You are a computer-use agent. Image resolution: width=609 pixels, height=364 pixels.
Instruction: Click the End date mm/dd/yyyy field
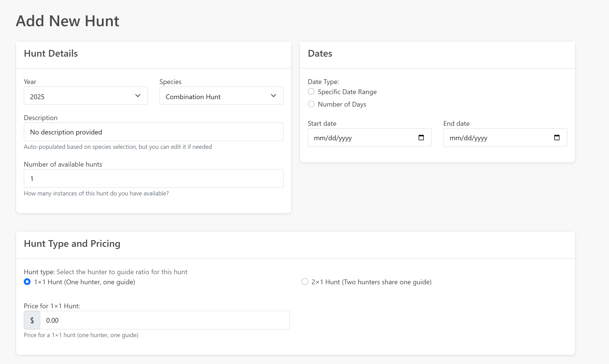coord(491,138)
